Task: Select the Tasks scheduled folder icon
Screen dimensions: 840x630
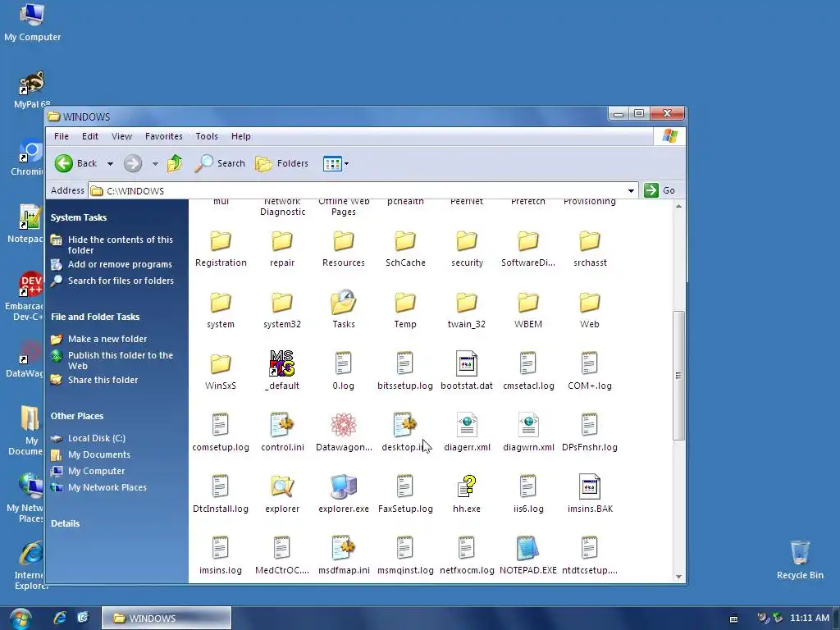Action: pos(344,302)
